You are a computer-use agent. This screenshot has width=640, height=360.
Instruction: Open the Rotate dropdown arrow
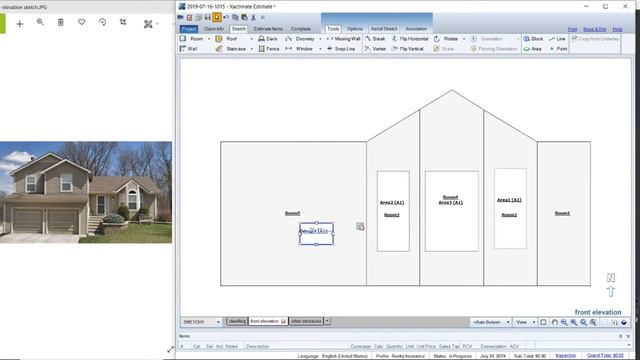[464, 39]
